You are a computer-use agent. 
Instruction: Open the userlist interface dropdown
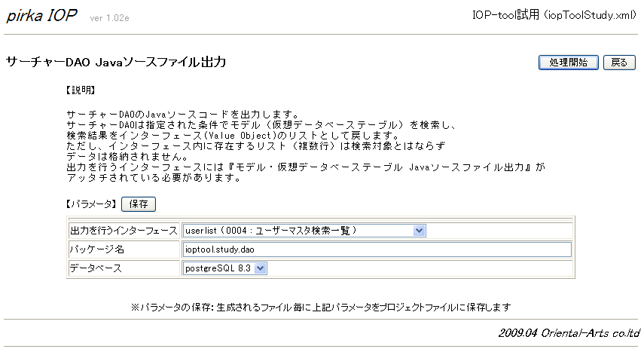pos(304,230)
